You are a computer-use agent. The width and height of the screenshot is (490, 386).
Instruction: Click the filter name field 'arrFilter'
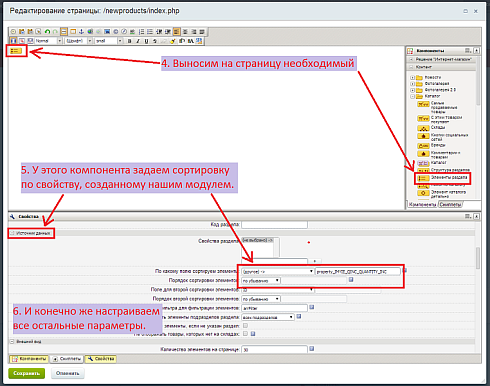pos(274,308)
